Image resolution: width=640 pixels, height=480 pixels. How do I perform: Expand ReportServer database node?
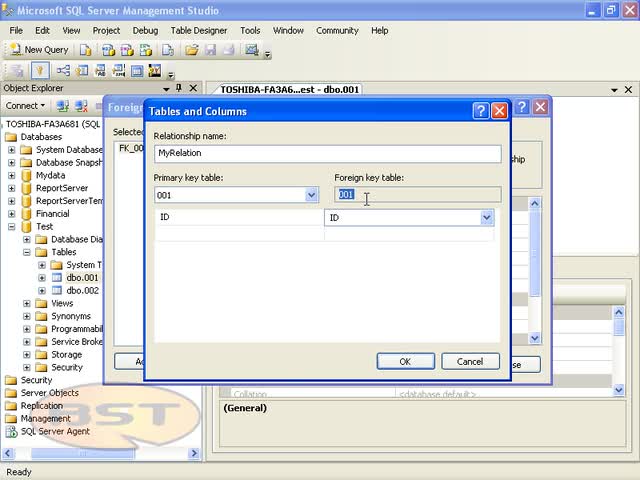pyautogui.click(x=11, y=188)
